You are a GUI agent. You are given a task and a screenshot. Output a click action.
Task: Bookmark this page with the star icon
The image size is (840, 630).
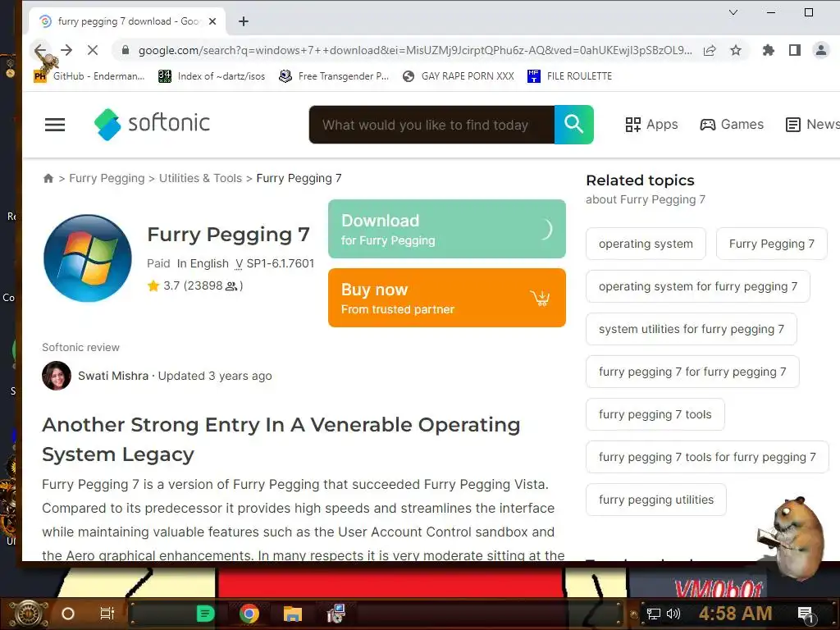pos(736,50)
